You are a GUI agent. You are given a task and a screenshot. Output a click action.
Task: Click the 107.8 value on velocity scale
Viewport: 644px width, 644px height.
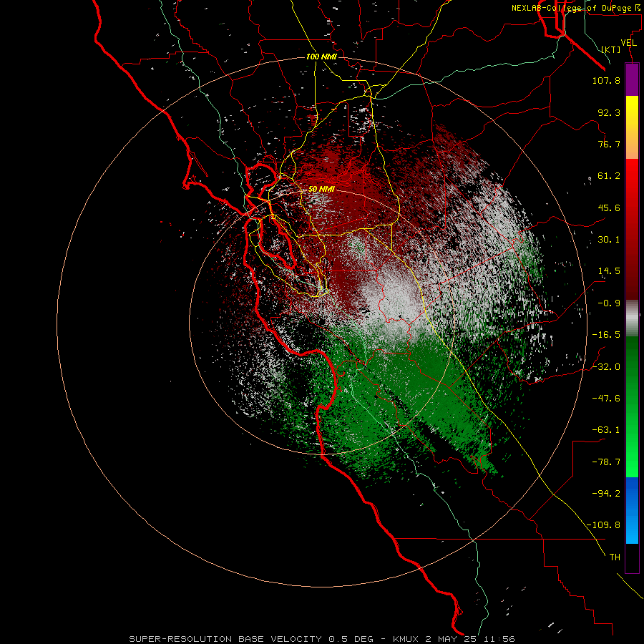click(x=606, y=80)
